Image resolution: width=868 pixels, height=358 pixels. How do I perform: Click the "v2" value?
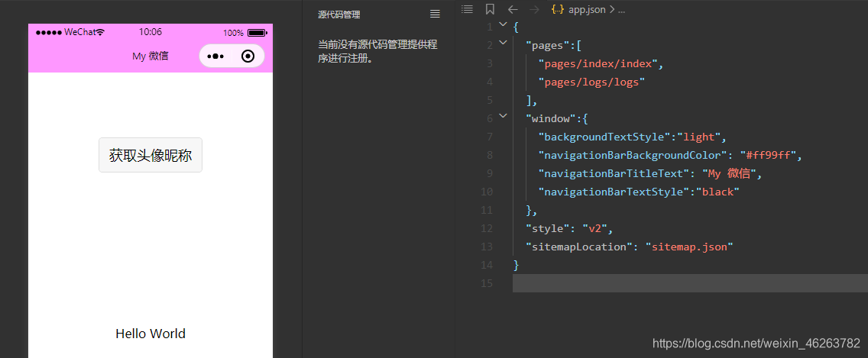click(x=595, y=228)
